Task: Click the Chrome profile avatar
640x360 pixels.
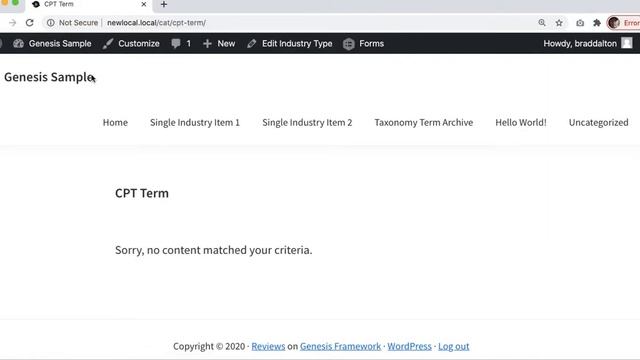Action: (614, 23)
